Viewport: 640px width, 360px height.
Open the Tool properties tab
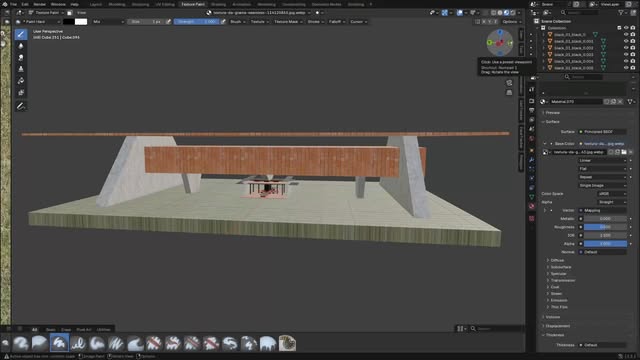[531, 89]
